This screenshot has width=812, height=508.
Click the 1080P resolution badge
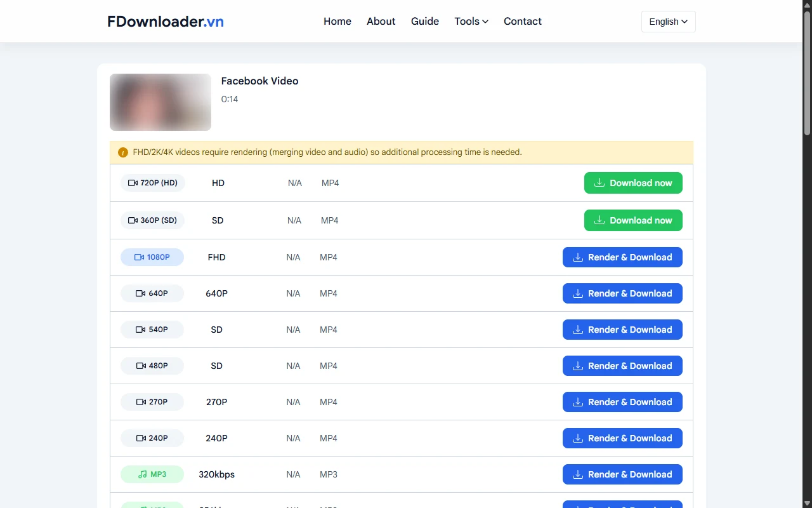tap(152, 257)
